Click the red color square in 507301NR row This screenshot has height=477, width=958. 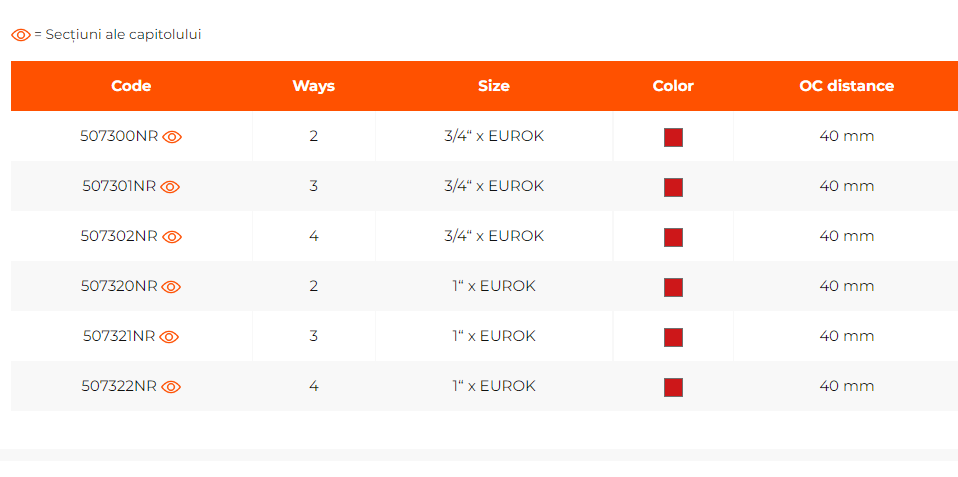pos(673,187)
